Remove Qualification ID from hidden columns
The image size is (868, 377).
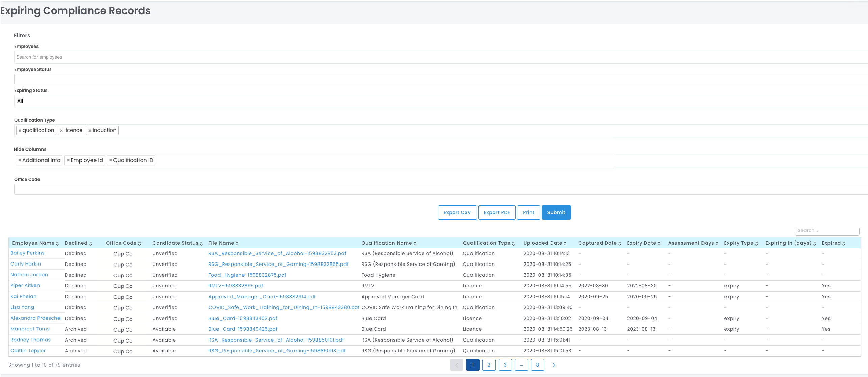point(110,160)
